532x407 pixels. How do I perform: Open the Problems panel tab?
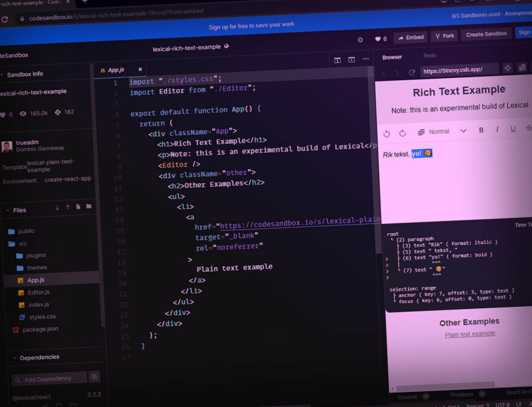pos(462,394)
